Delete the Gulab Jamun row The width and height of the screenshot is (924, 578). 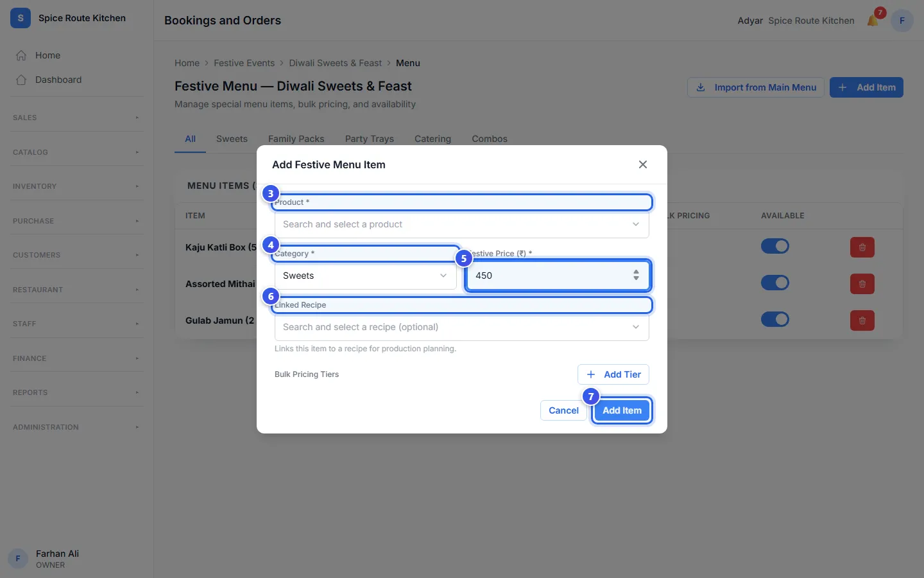(x=862, y=320)
